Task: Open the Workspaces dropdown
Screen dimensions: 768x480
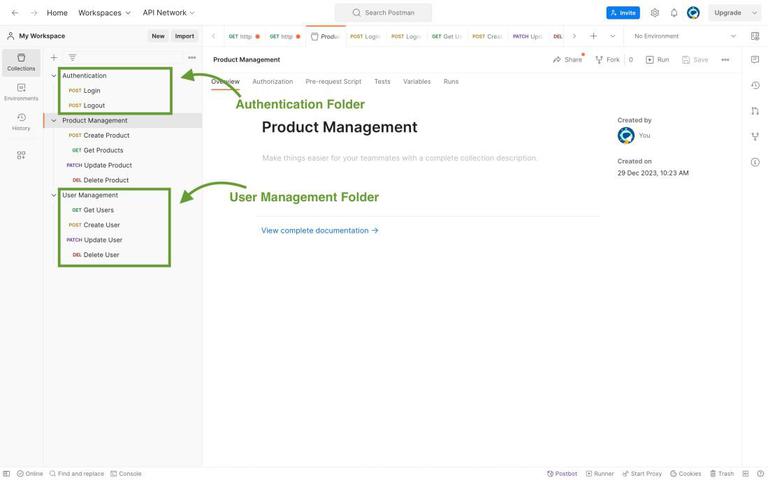Action: 104,13
